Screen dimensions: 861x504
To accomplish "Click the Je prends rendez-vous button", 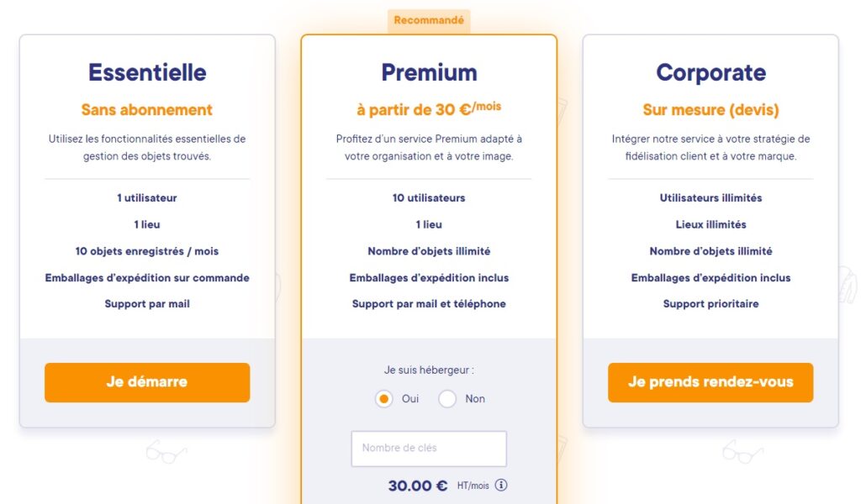I will 710,382.
